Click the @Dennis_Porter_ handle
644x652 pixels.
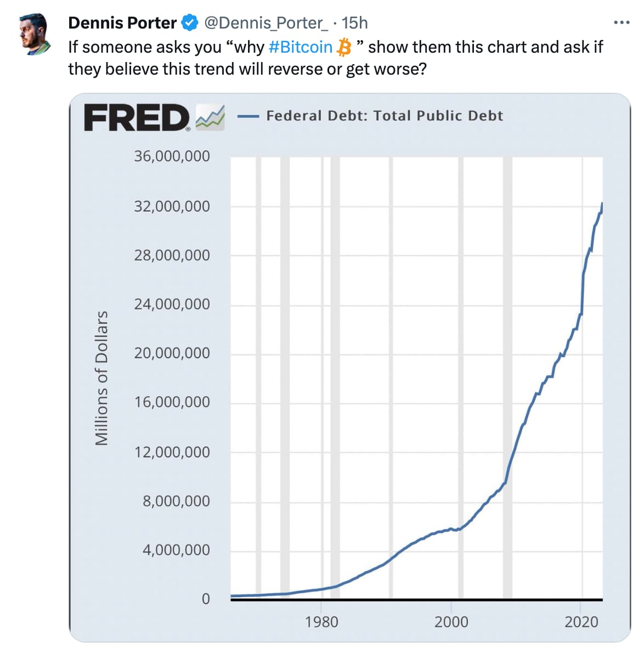[x=266, y=23]
